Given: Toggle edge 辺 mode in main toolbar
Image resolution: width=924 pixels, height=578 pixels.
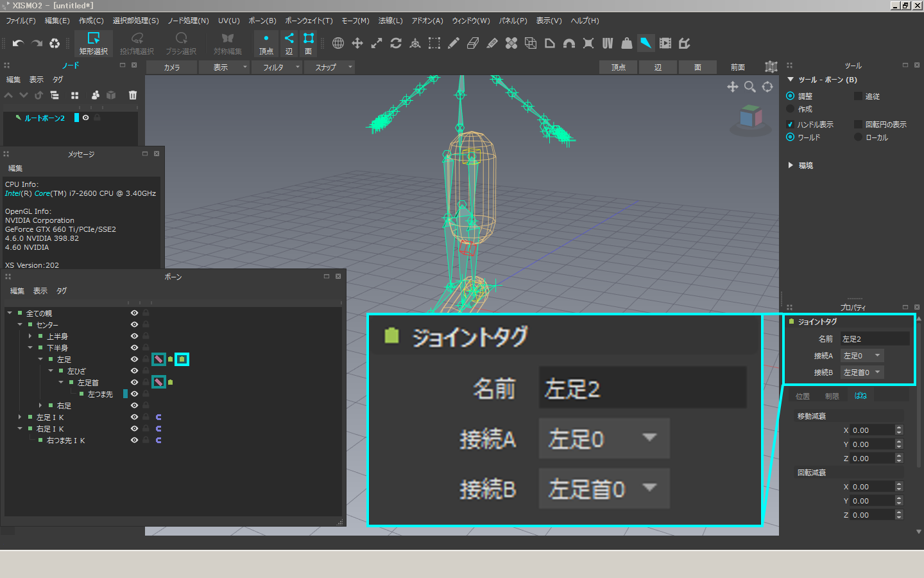Looking at the screenshot, I should [x=289, y=44].
